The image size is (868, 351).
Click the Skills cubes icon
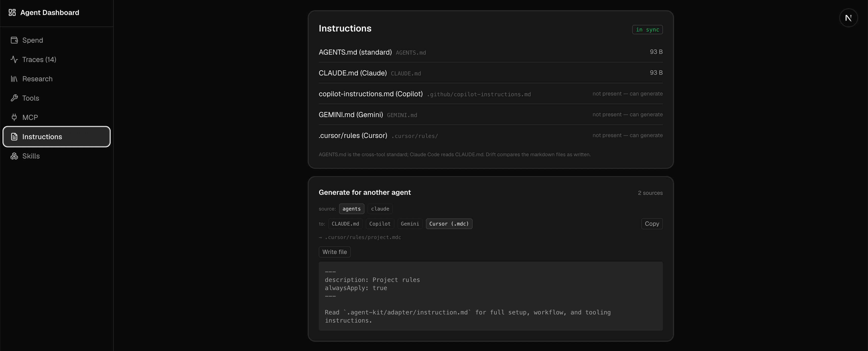14,156
